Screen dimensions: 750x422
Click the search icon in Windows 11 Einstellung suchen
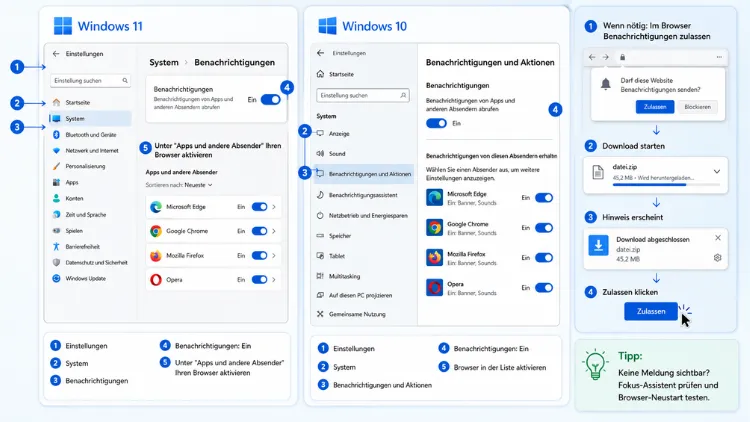(x=125, y=80)
